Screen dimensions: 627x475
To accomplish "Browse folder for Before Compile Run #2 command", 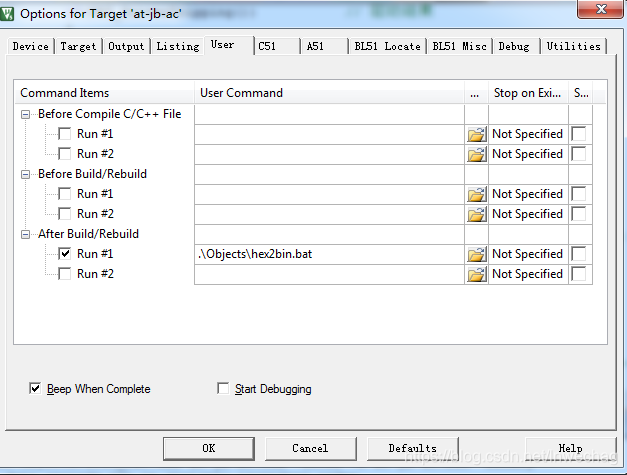I will pyautogui.click(x=476, y=154).
